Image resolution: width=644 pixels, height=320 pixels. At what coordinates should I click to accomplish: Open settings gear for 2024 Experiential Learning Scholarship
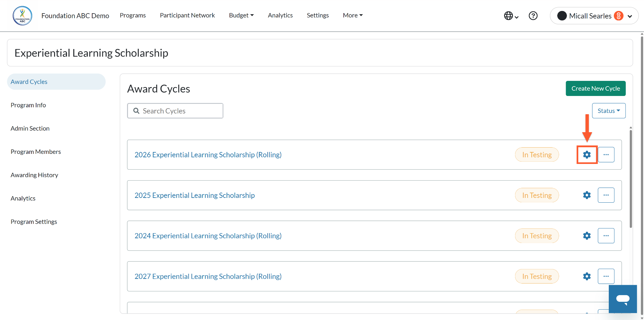pyautogui.click(x=587, y=236)
